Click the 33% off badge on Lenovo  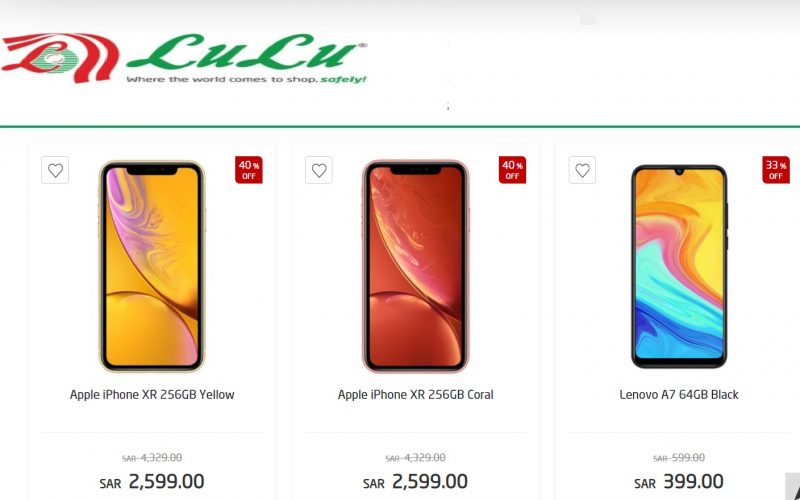point(776,170)
